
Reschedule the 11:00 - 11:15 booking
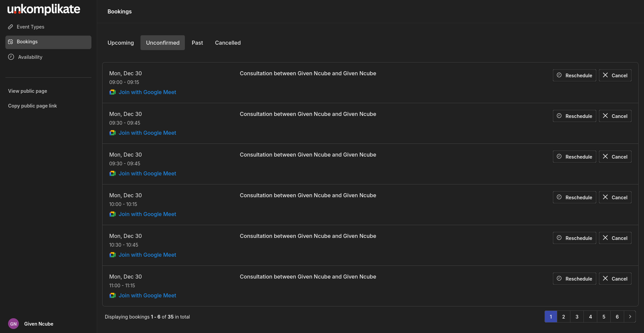coord(574,279)
